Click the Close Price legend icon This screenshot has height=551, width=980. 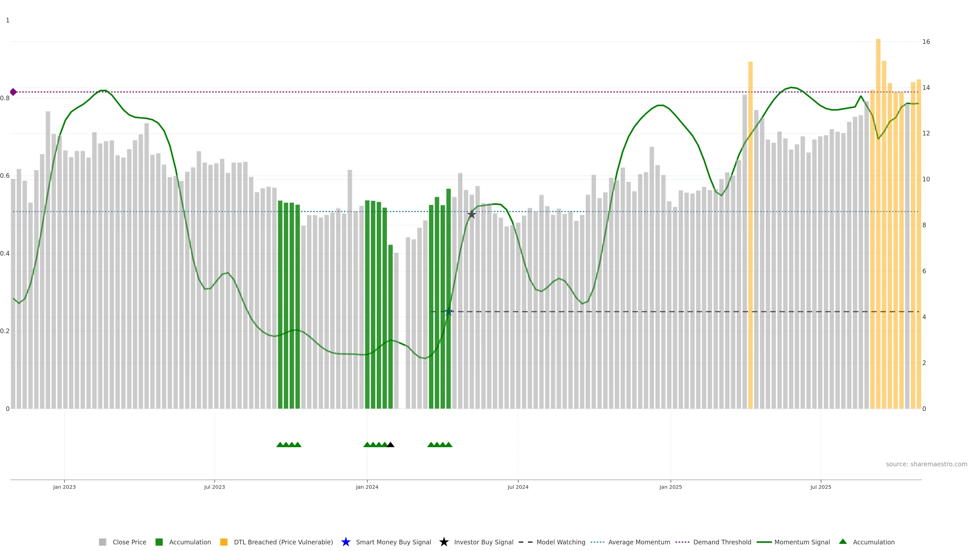point(102,542)
